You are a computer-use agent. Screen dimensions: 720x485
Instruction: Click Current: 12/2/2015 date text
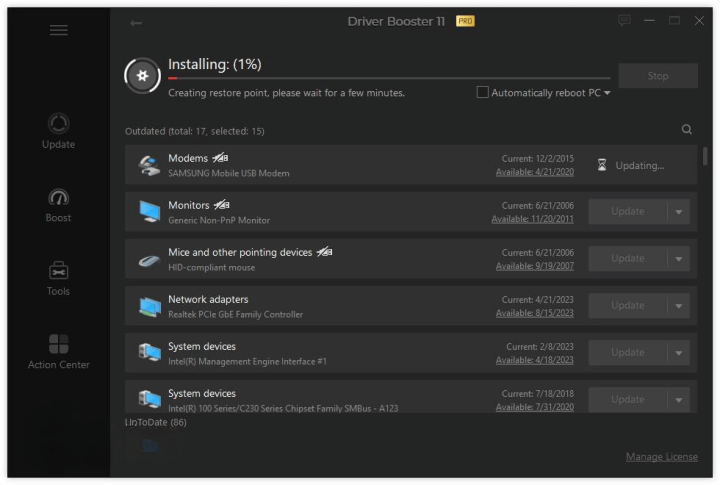538,158
